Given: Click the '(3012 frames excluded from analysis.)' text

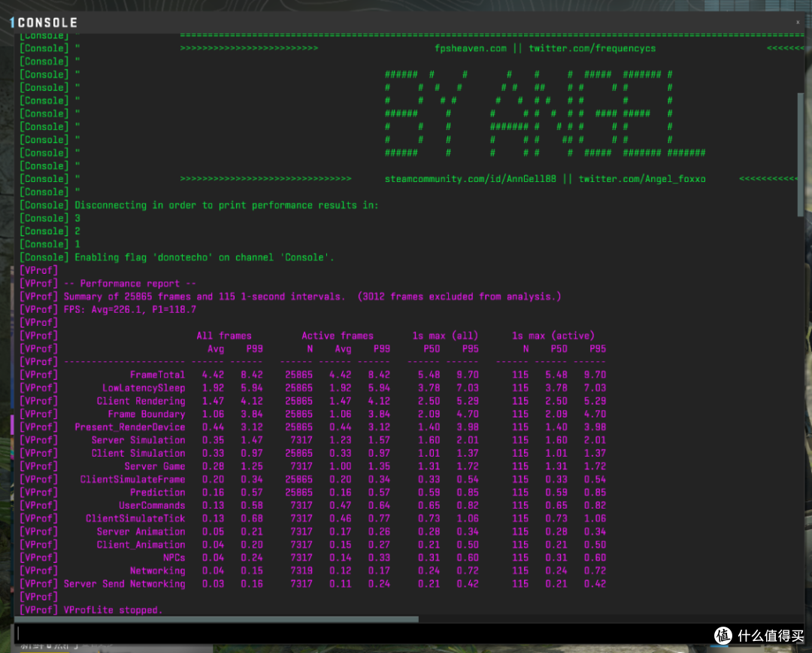Looking at the screenshot, I should pyautogui.click(x=459, y=296).
